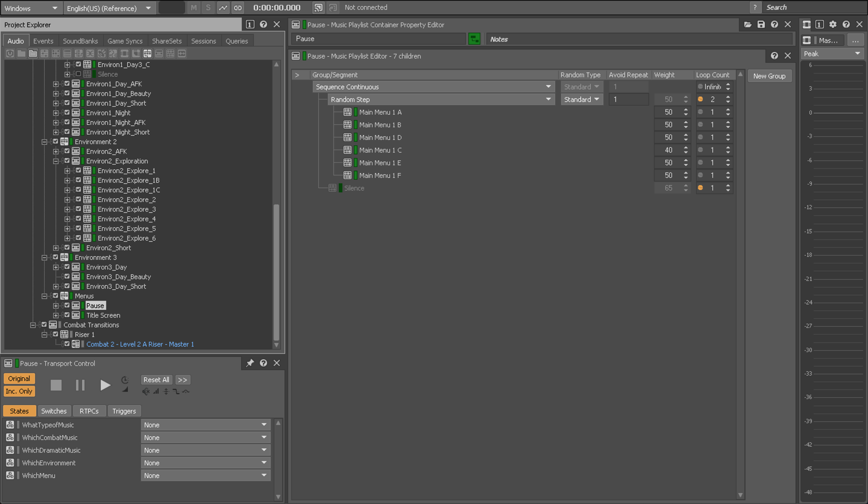Check the Silence item checkbox in tree
The width and height of the screenshot is (868, 504).
[x=78, y=74]
